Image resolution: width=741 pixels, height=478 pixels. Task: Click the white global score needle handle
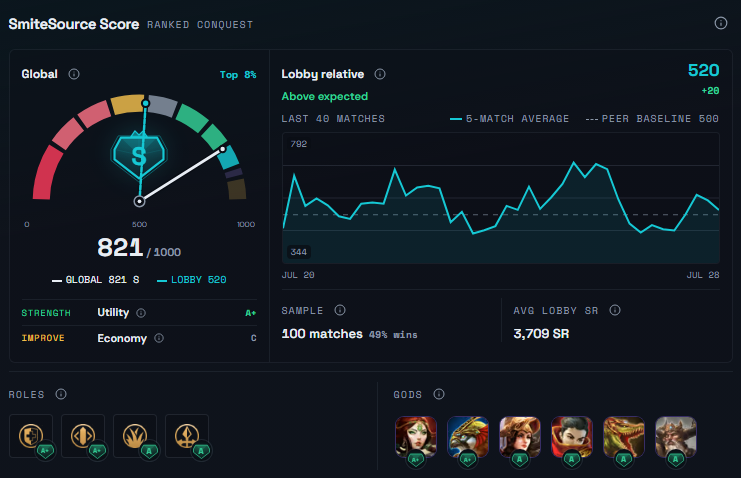click(223, 149)
